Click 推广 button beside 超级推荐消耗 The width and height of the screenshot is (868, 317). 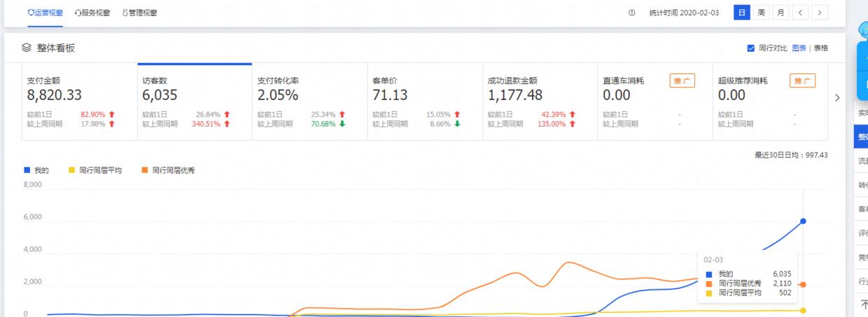click(802, 80)
